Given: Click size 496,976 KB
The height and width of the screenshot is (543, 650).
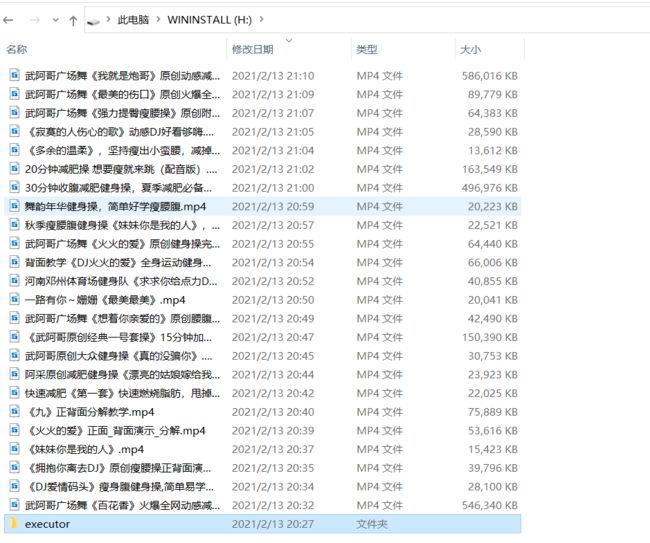Looking at the screenshot, I should (x=490, y=188).
